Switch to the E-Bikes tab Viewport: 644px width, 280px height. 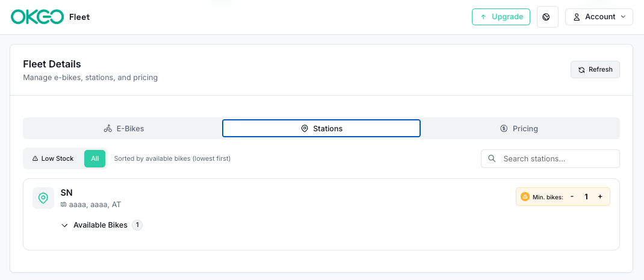[x=123, y=128]
